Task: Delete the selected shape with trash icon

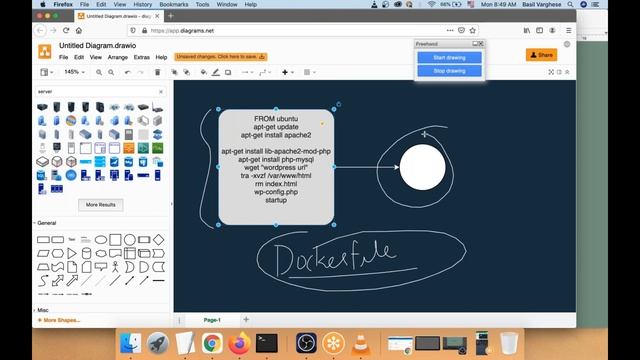Action: tap(158, 72)
